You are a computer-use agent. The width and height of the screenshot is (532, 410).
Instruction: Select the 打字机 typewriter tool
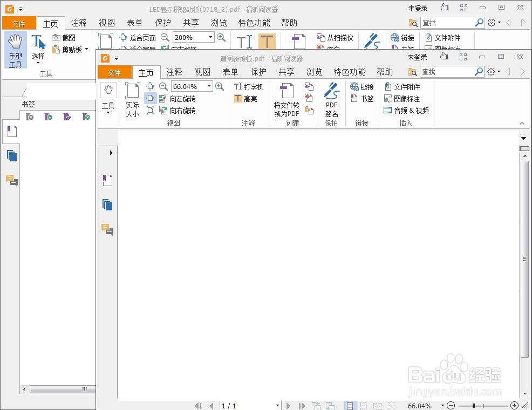coord(249,87)
